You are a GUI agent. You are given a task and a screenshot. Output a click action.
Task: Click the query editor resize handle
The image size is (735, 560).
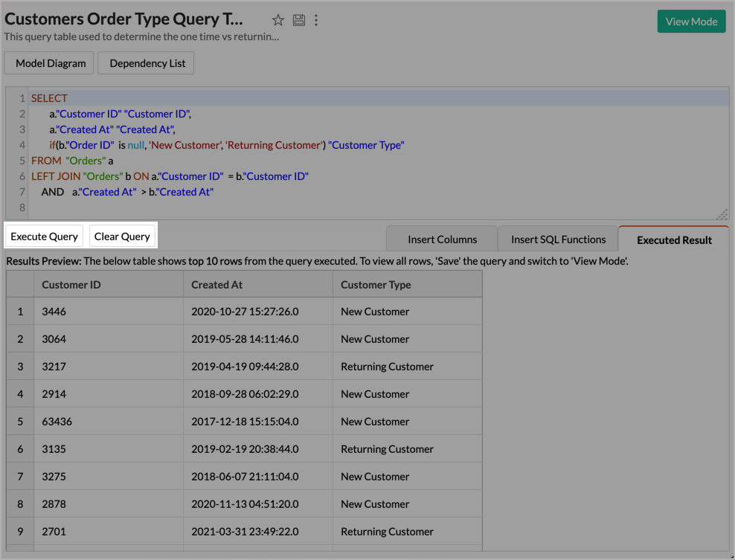pos(722,213)
